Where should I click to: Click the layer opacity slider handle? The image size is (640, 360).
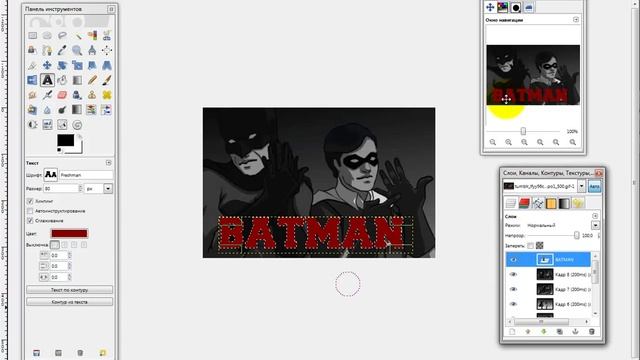tap(577, 236)
